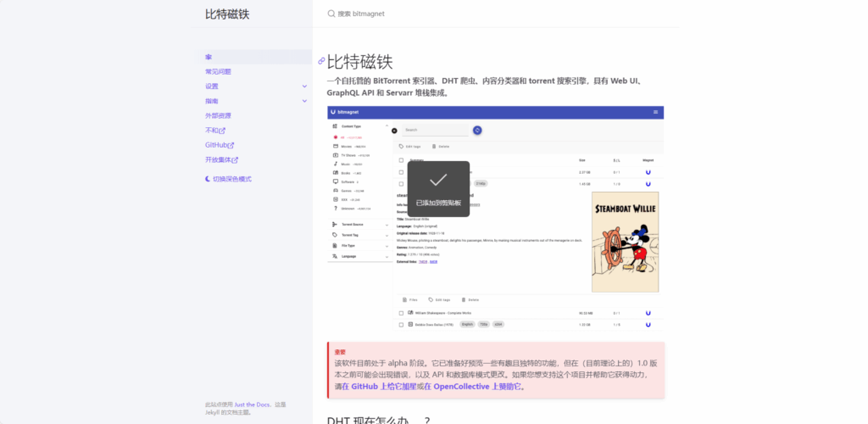Select the All content type asterisk icon
Screen dimensions: 868x424
tap(336, 137)
